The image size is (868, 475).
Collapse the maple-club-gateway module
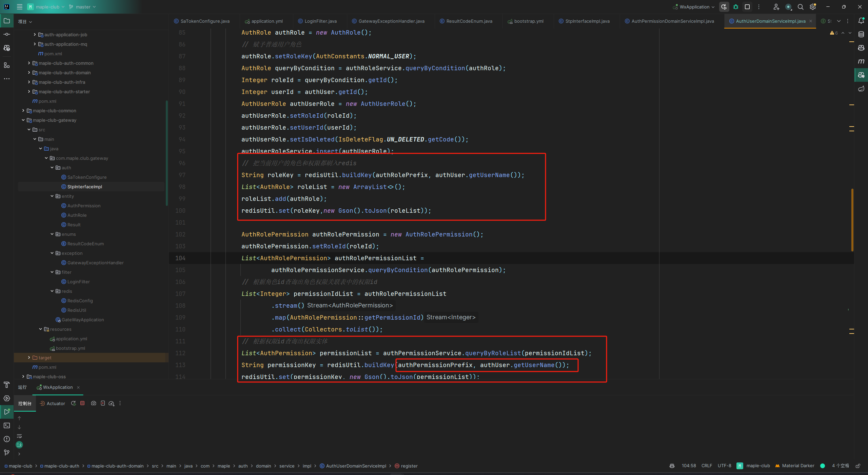(23, 120)
